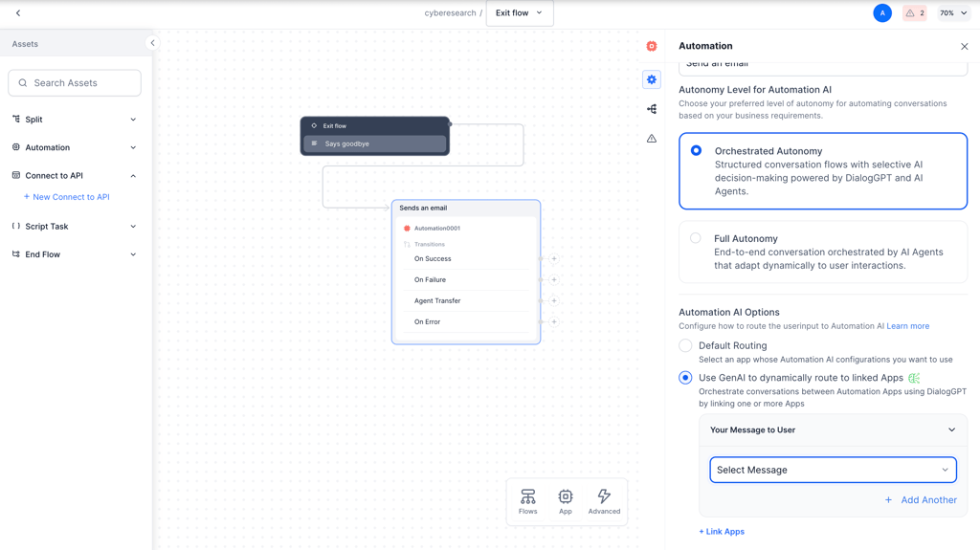The height and width of the screenshot is (550, 980).
Task: Select Default Routing radio option
Action: 685,345
